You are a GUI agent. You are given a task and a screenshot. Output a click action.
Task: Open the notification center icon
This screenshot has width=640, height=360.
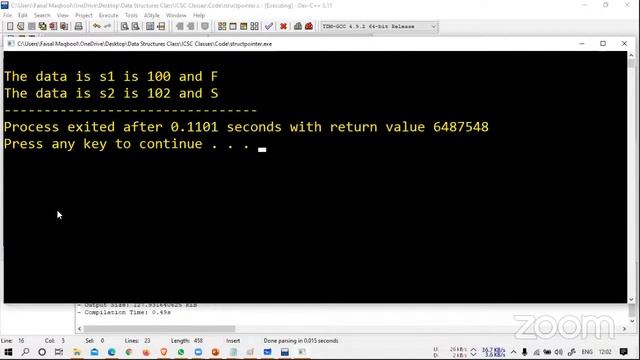click(x=624, y=352)
